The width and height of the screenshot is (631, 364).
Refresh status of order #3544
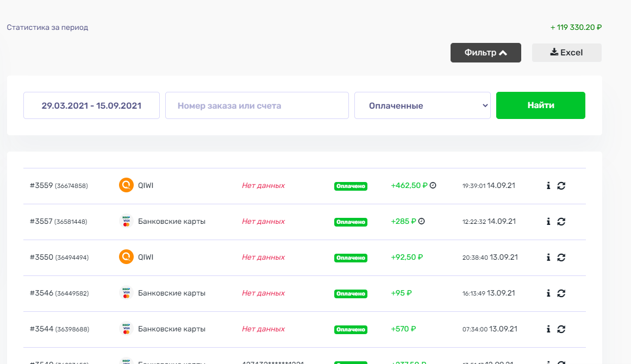click(561, 329)
